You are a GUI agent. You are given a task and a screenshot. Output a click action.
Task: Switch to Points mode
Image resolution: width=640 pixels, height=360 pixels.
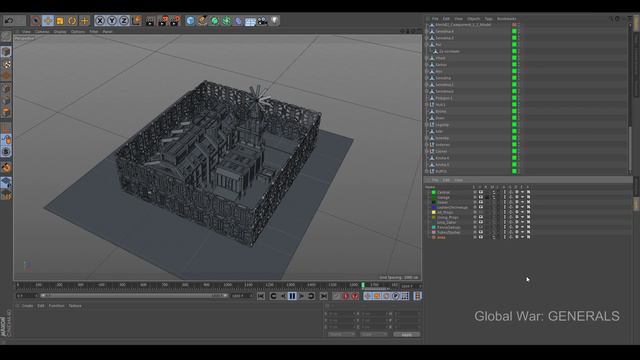coord(6,89)
